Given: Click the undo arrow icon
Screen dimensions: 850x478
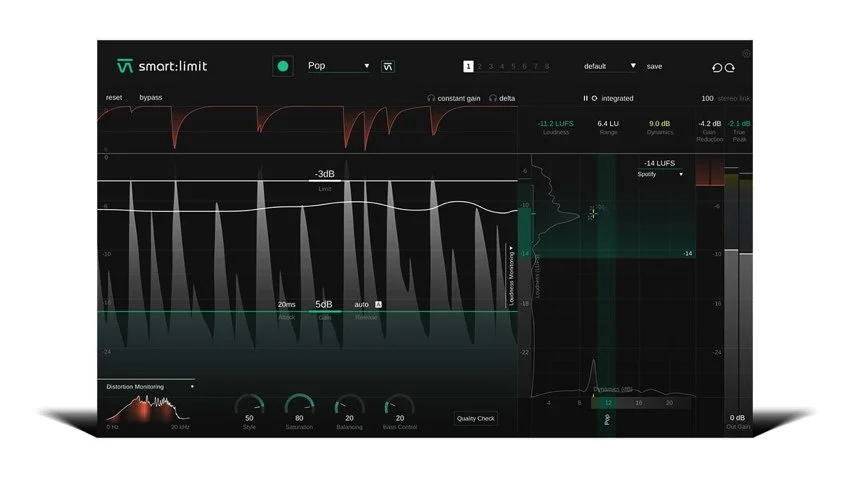Looking at the screenshot, I should pyautogui.click(x=717, y=68).
